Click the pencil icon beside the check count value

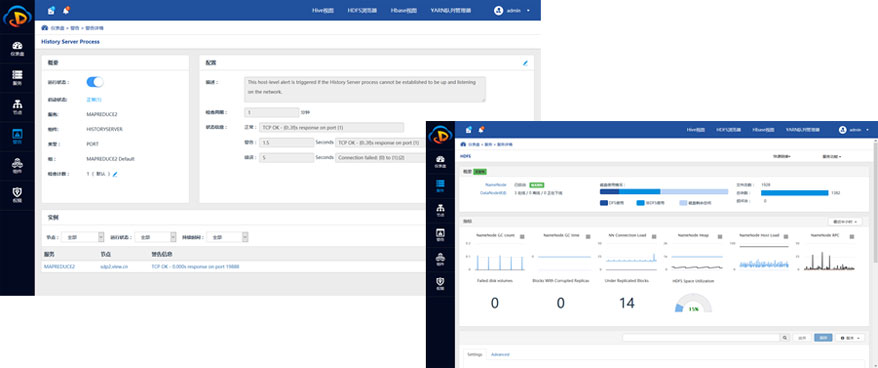(115, 174)
